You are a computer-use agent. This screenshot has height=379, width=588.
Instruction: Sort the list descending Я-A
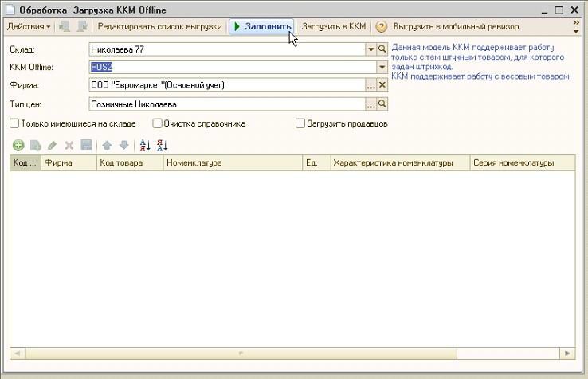[162, 145]
